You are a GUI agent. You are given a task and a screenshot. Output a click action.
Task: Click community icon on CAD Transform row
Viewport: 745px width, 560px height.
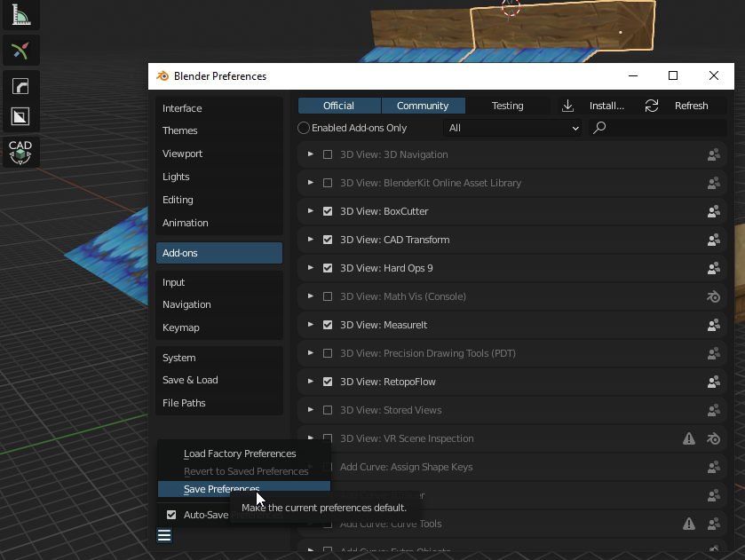click(x=714, y=240)
